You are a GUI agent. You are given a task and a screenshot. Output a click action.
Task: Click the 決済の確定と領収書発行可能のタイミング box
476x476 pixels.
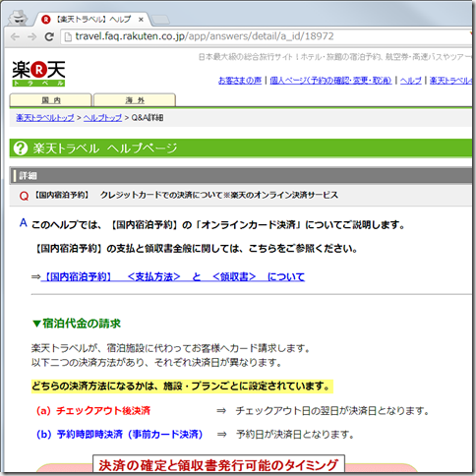pyautogui.click(x=218, y=464)
